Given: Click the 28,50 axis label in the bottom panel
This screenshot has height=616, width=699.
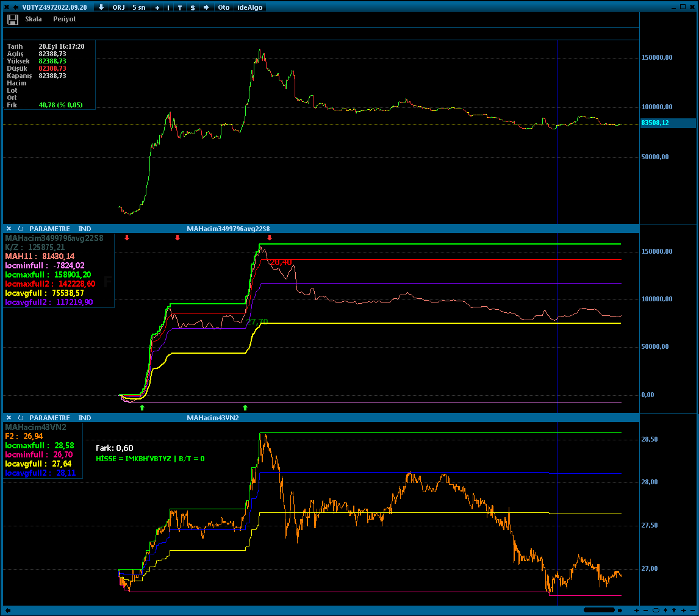Looking at the screenshot, I should pyautogui.click(x=650, y=439).
